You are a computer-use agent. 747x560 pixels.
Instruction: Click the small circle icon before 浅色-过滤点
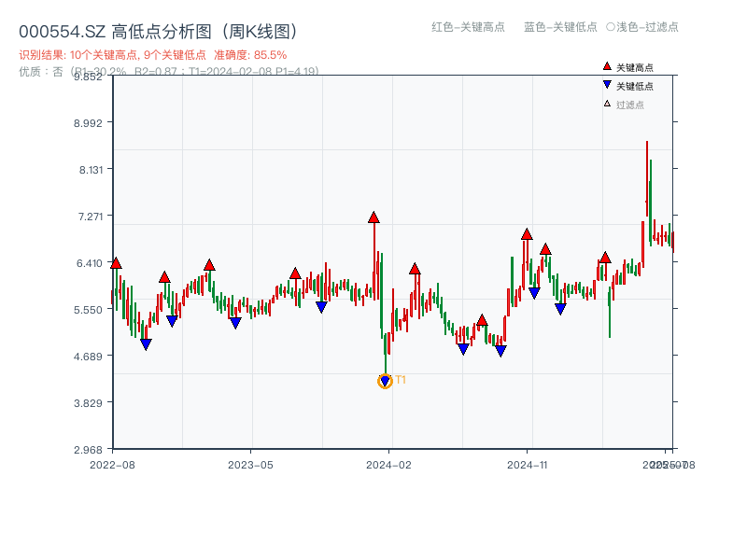pyautogui.click(x=611, y=27)
